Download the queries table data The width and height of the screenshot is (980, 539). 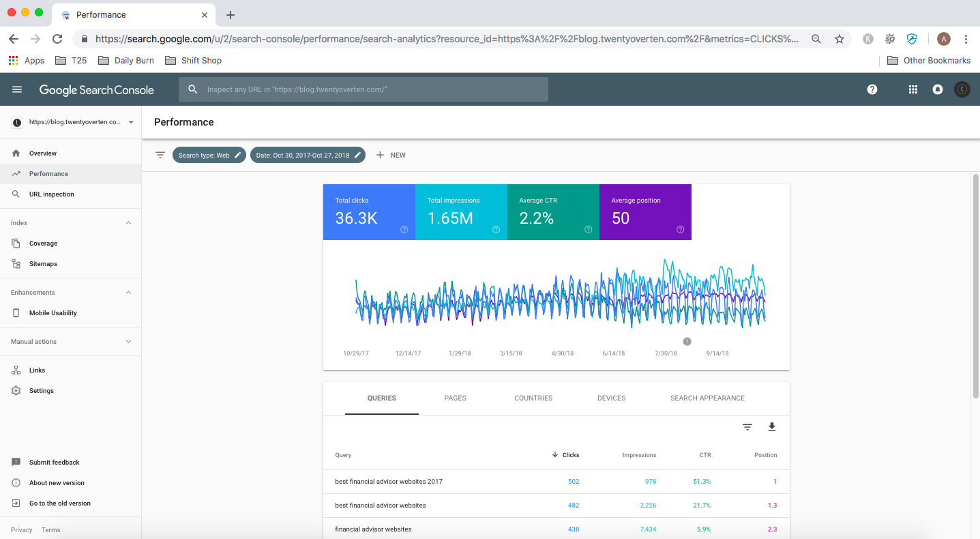click(771, 426)
